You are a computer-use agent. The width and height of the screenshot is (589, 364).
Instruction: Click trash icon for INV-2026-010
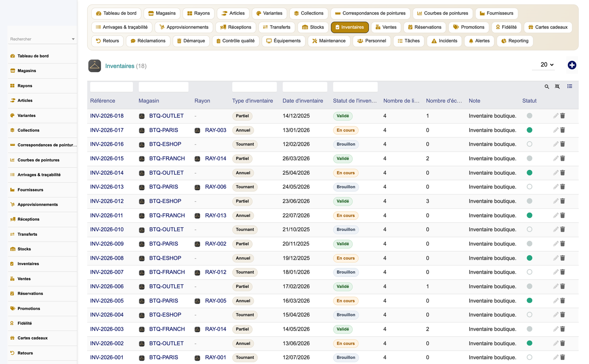pyautogui.click(x=563, y=230)
